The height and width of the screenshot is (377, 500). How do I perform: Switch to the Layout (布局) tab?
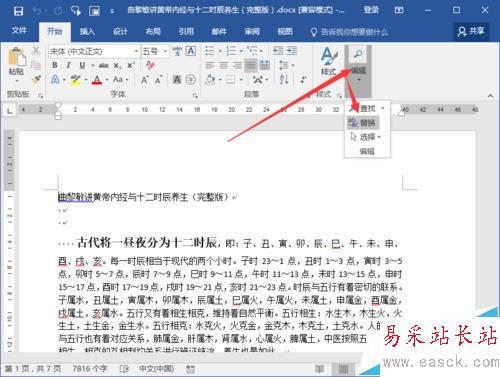point(153,32)
